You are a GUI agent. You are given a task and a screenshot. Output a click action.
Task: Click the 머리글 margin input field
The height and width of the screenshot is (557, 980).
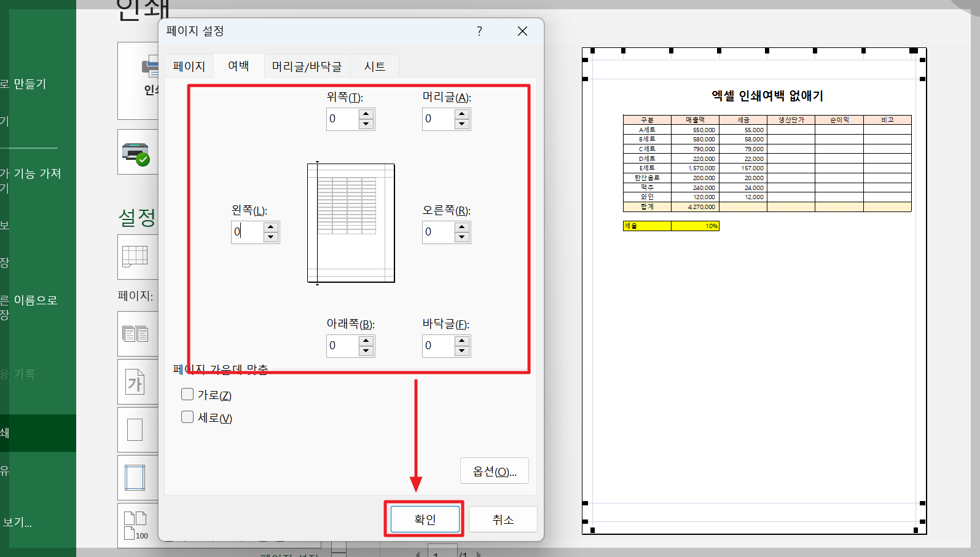pos(438,119)
